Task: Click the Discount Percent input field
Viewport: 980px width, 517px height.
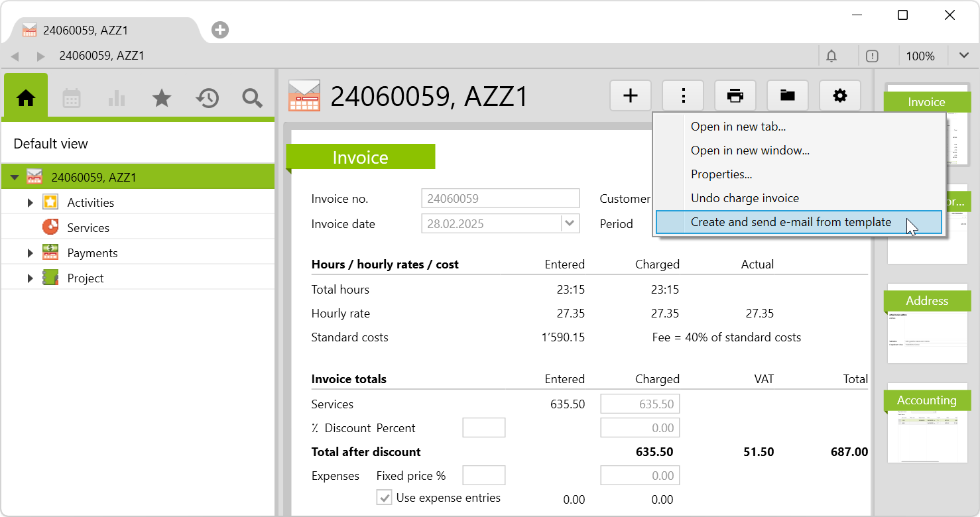Action: tap(483, 428)
